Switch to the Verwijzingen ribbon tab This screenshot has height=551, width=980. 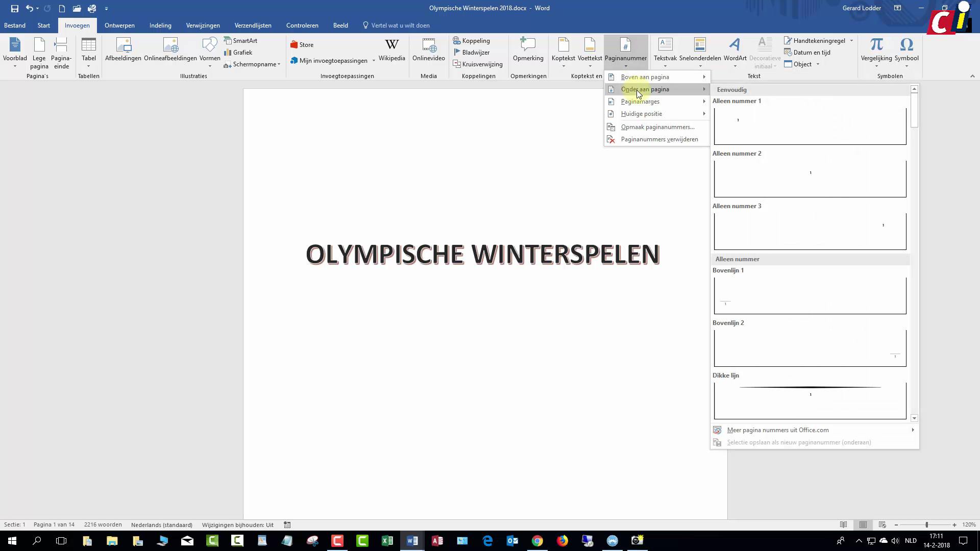203,25
